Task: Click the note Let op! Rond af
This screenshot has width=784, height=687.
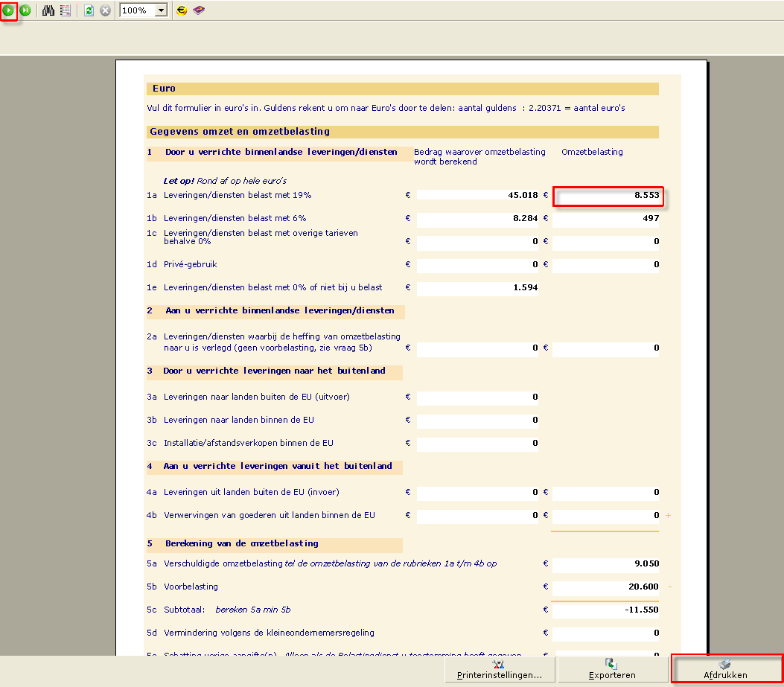Action: [x=225, y=181]
